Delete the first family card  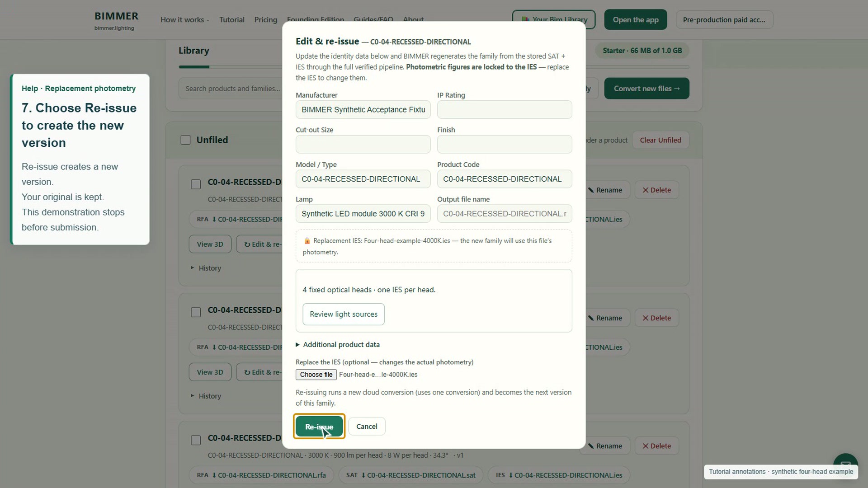tap(656, 190)
